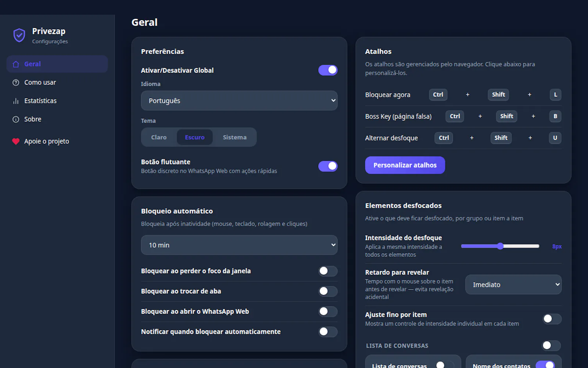This screenshot has width=588, height=368.
Task: Click the Shift key badge in Alternar desfoque row
Action: 501,138
